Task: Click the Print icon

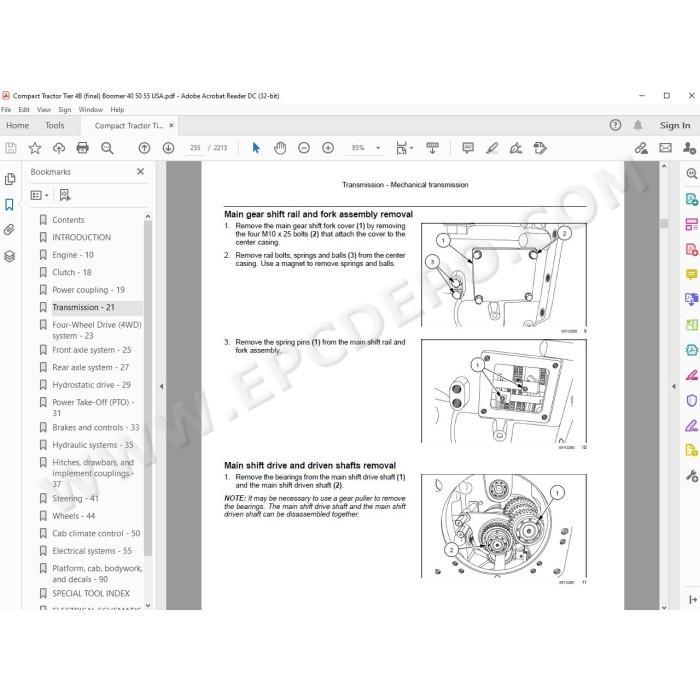Action: (x=83, y=148)
